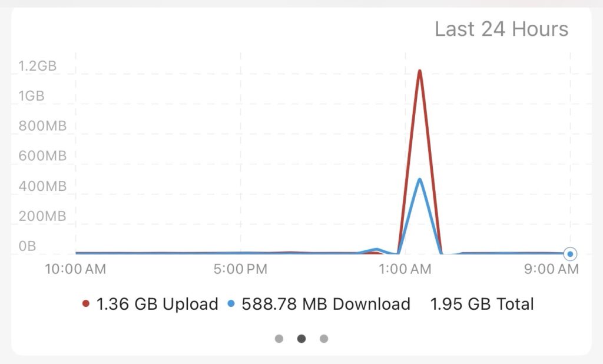The width and height of the screenshot is (603, 364).
Task: Tap the middle dark page indicator dot
Action: [x=301, y=339]
